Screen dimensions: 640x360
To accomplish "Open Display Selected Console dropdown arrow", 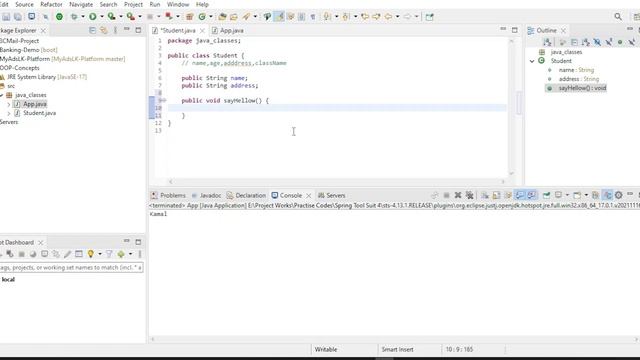I will click(x=567, y=195).
